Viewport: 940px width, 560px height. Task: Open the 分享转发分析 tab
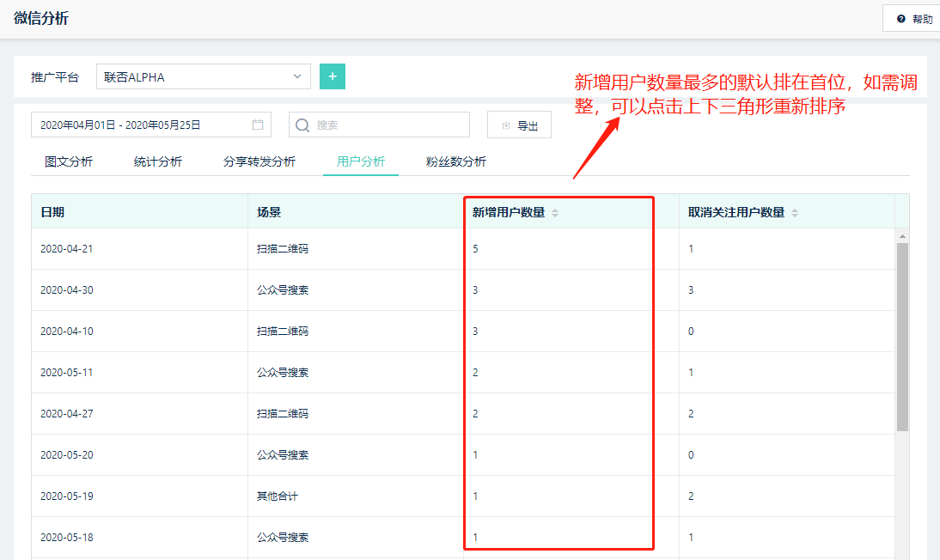coord(259,161)
